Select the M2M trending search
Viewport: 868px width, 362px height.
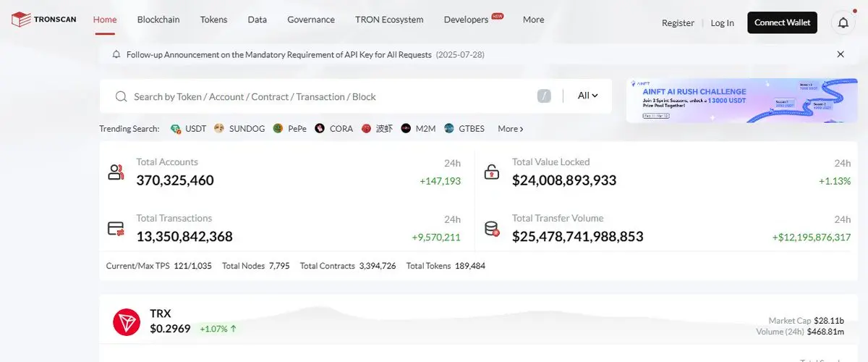pyautogui.click(x=425, y=129)
